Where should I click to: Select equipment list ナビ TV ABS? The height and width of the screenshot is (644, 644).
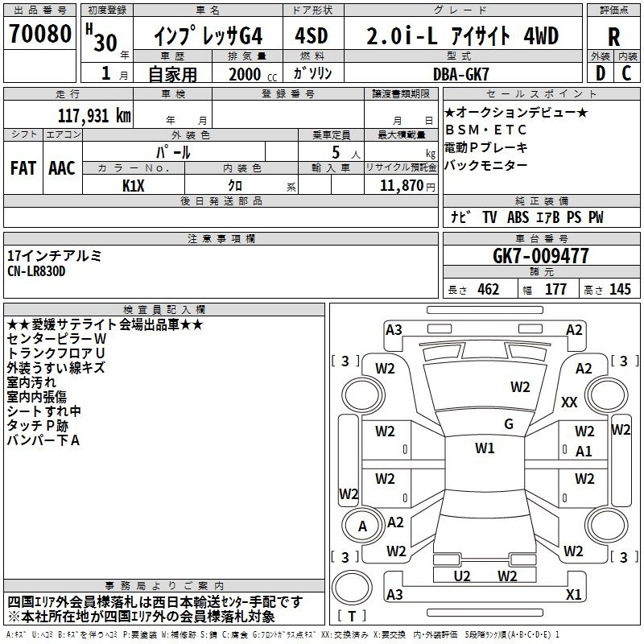pos(527,217)
